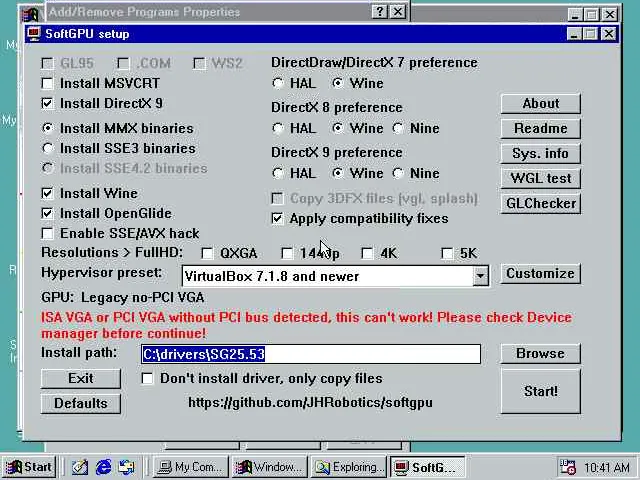Switch to the Exploring taskbar button
This screenshot has height=480, width=640.
click(x=349, y=467)
